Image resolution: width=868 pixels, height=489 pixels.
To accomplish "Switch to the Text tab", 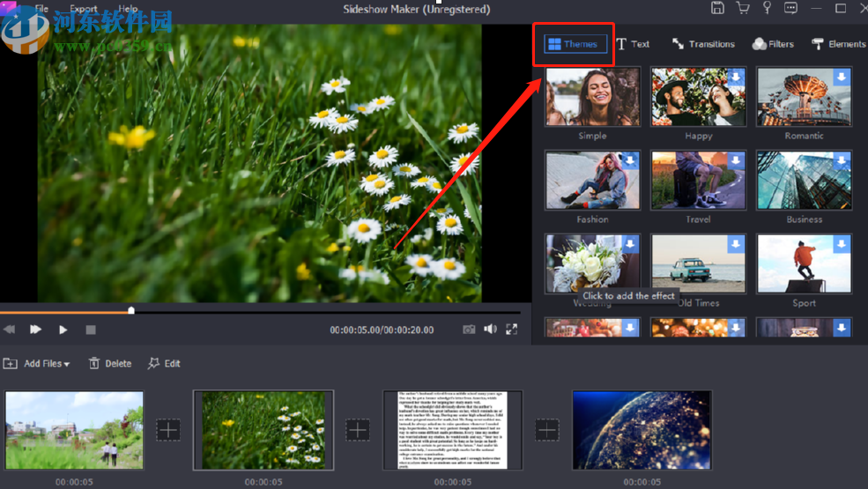I will [x=634, y=44].
